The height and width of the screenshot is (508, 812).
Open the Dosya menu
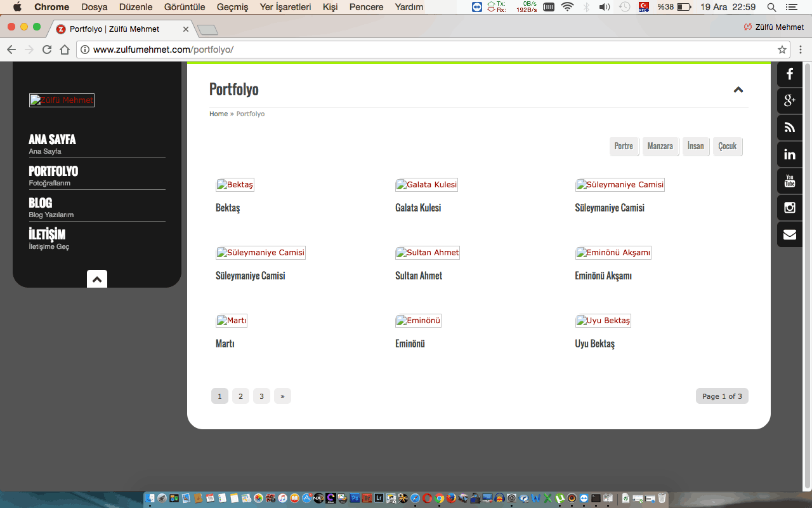95,7
